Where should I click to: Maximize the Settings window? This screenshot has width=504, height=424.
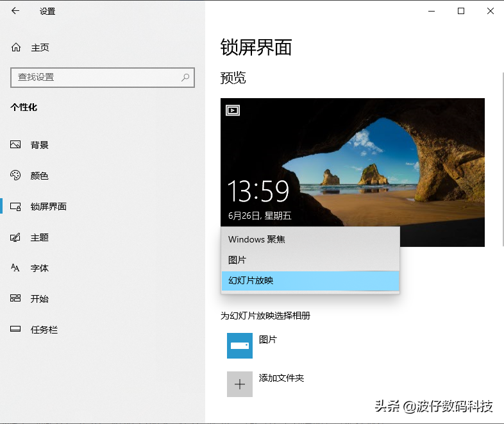pos(461,12)
